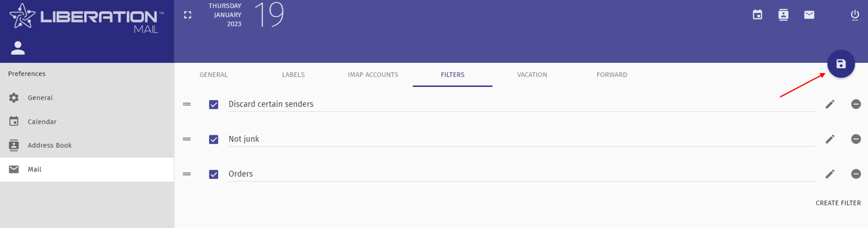Viewport: 868px width, 228px height.
Task: Click the Create Filter button
Action: [x=838, y=203]
